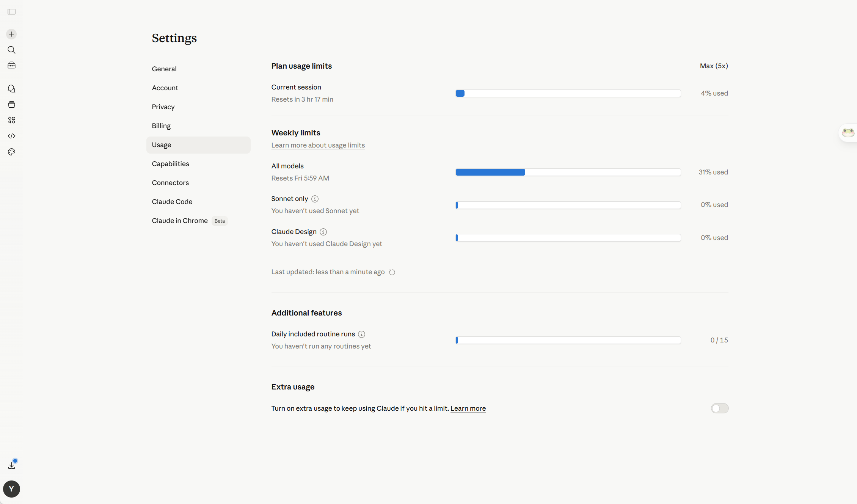This screenshot has width=857, height=504.
Task: Go to Privacy settings
Action: pyautogui.click(x=198, y=107)
